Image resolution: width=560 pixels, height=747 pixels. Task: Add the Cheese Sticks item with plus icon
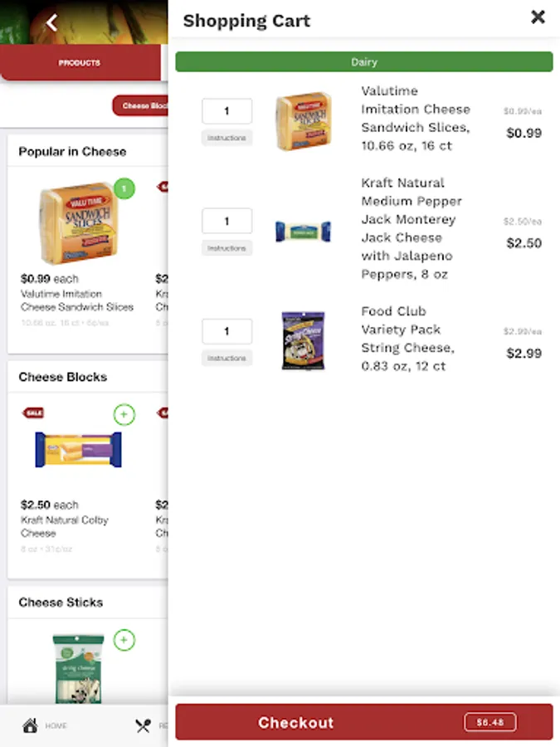pyautogui.click(x=124, y=640)
